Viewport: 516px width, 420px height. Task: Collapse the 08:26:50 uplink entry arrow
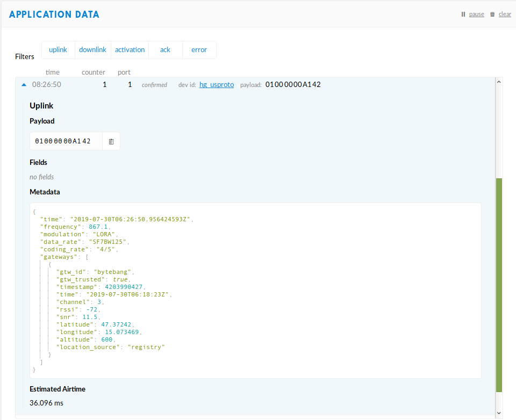coord(24,85)
